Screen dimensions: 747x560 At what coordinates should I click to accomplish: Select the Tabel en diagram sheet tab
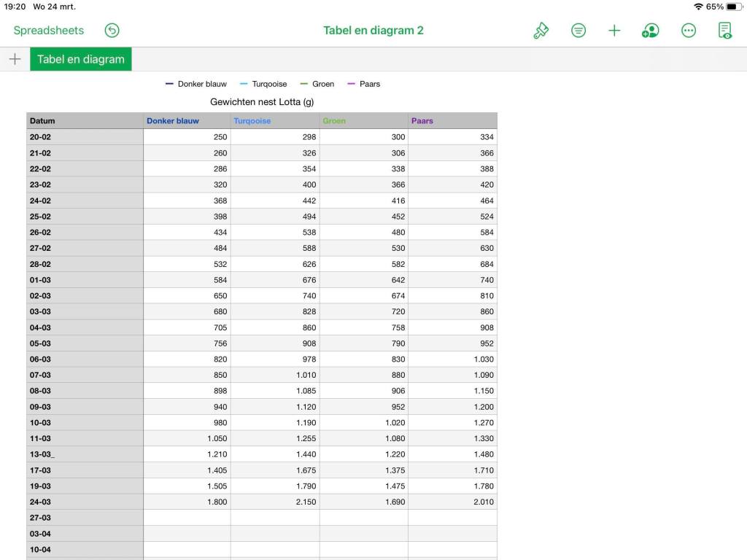(80, 59)
